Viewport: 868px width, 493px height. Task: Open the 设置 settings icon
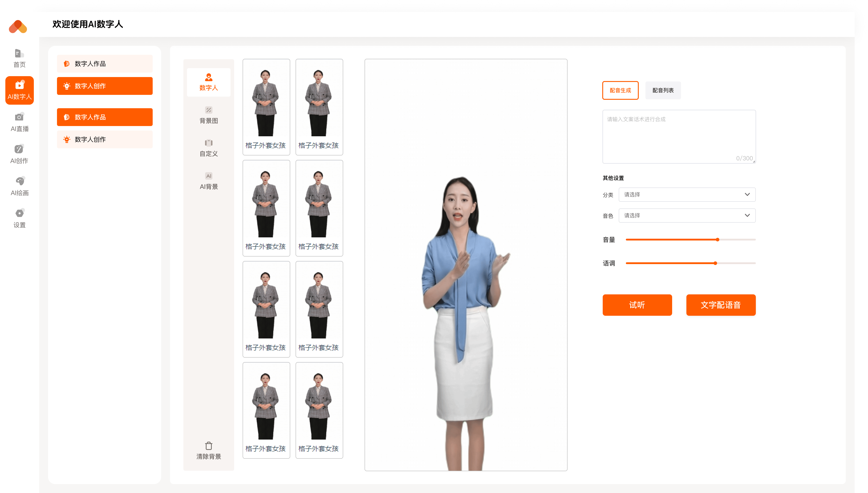click(19, 213)
